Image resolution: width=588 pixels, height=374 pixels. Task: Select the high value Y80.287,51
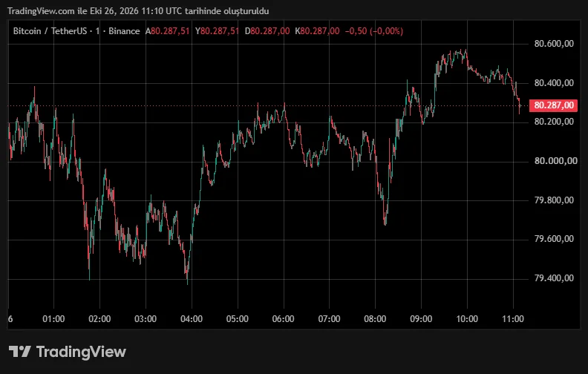click(217, 31)
